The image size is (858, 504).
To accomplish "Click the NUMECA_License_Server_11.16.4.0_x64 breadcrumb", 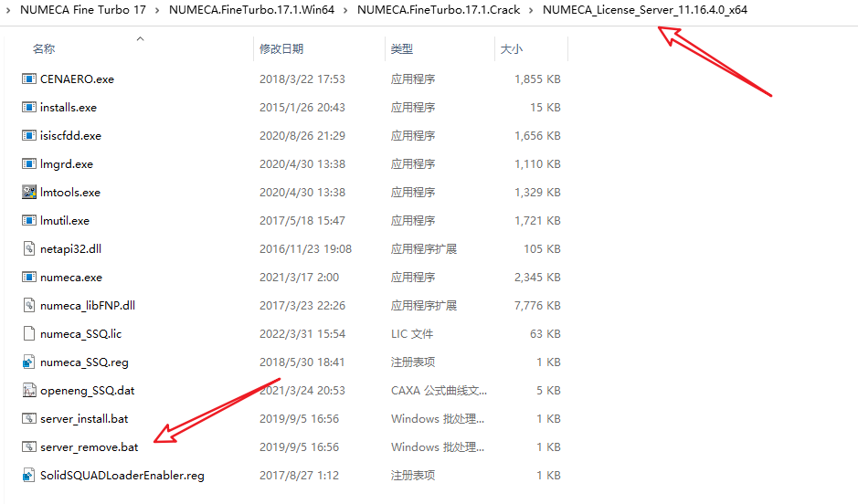I will (x=645, y=10).
